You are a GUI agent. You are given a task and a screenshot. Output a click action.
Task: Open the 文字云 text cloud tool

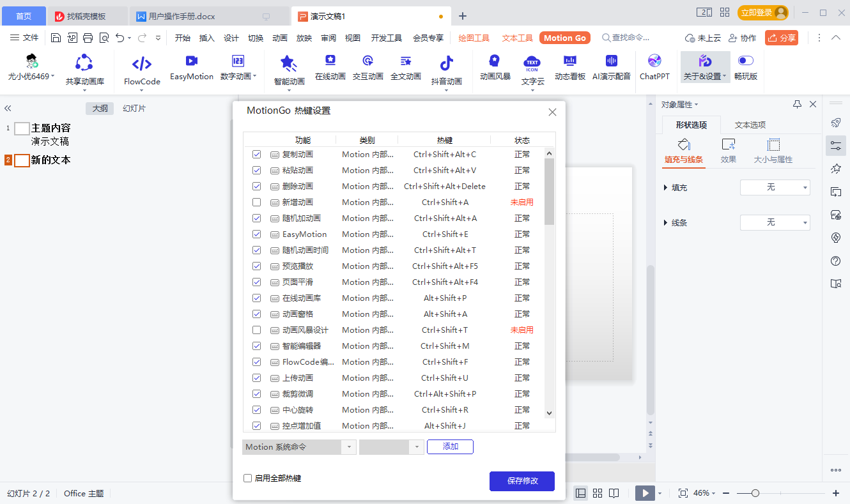[532, 70]
